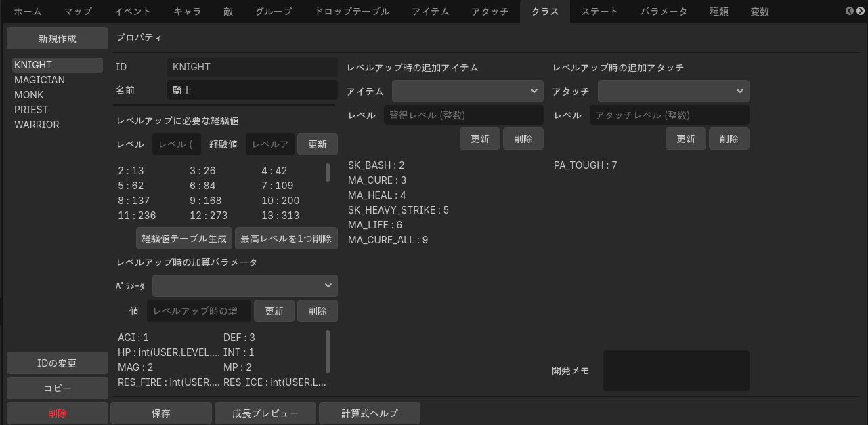The image size is (868, 425).
Task: Open the パラメータ dropdown
Action: pos(245,285)
